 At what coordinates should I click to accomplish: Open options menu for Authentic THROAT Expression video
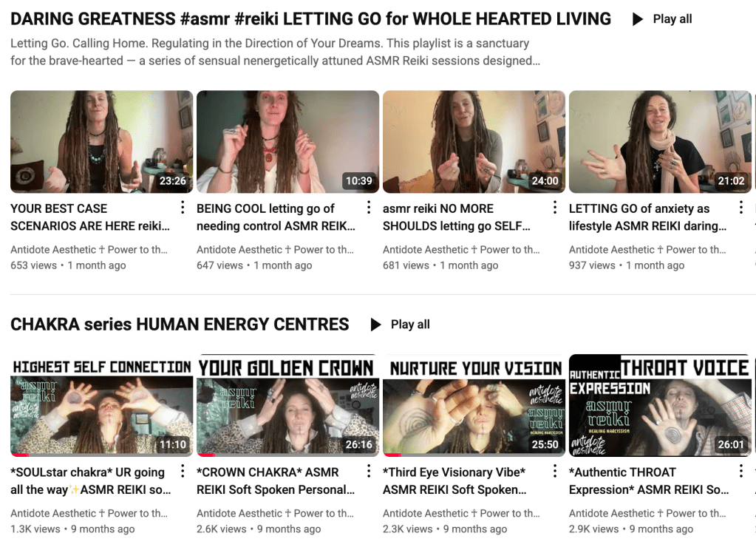click(x=740, y=471)
